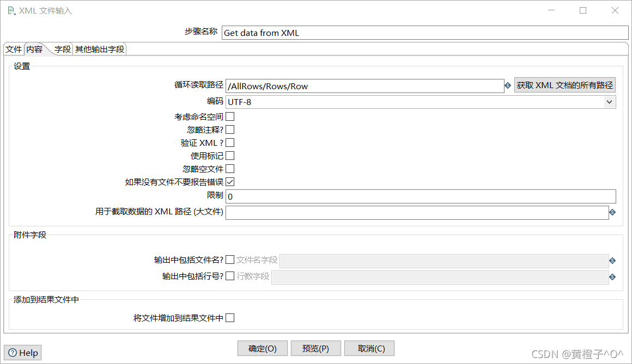
Task: Enable 考虑命名空间 checkbox
Action: [x=230, y=116]
